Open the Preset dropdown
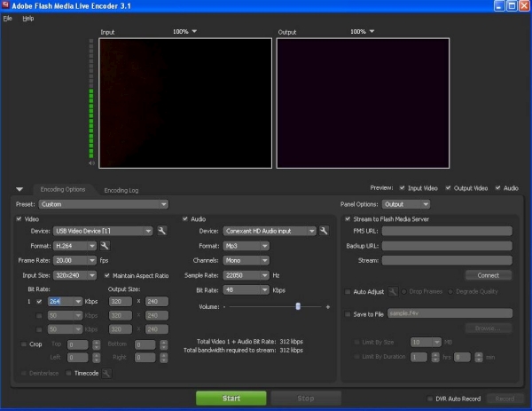Screen dimensions: 532x411 click(102, 204)
